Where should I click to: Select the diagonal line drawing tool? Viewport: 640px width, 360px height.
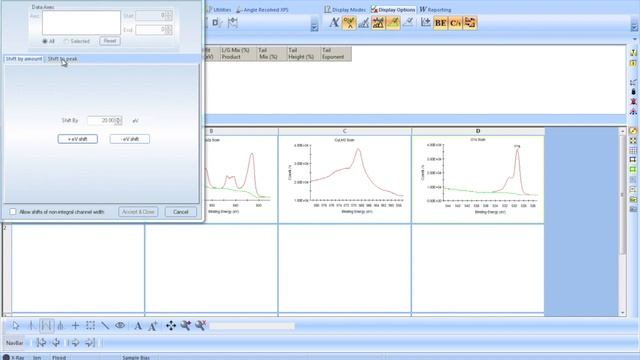105,326
